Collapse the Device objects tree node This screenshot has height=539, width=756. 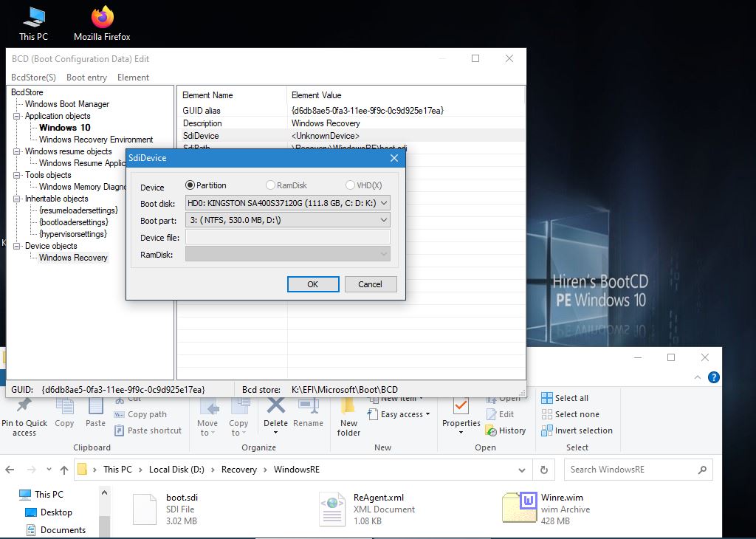click(16, 246)
